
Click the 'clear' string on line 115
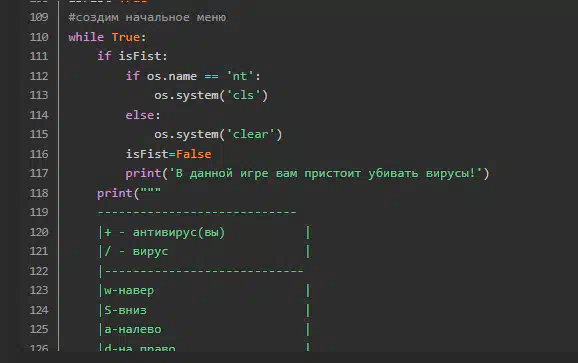(251, 134)
